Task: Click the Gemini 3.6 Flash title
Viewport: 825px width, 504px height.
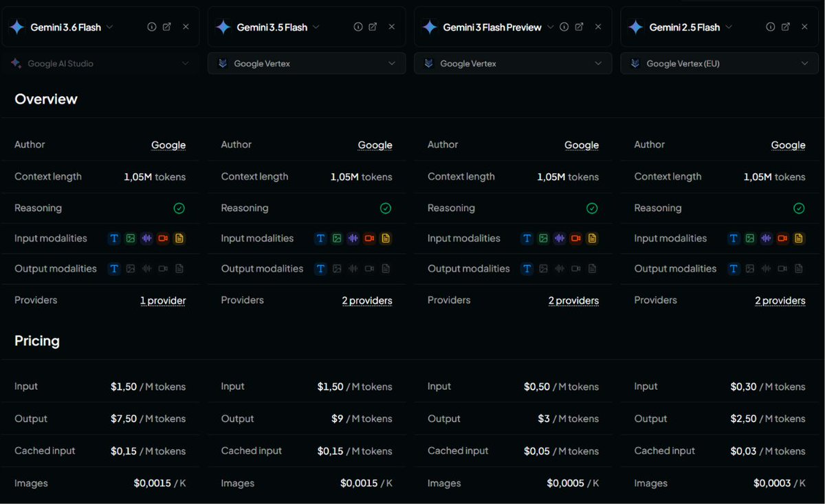Action: coord(65,28)
